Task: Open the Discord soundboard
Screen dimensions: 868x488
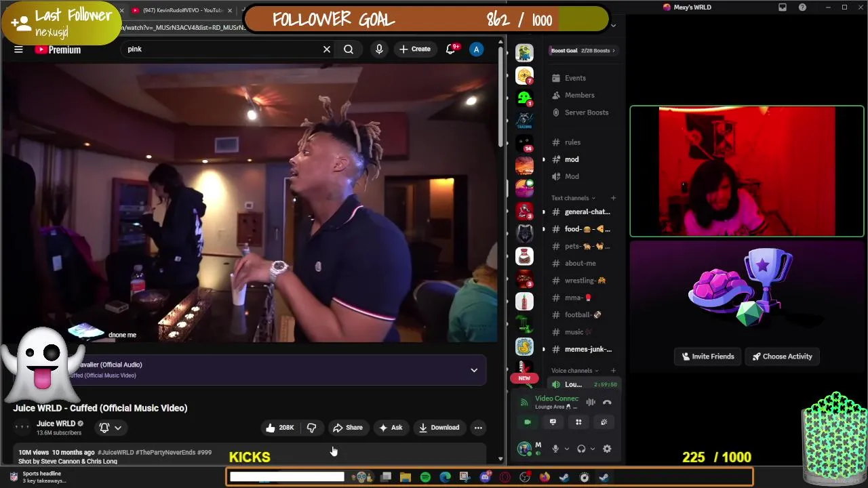Action: [x=604, y=422]
